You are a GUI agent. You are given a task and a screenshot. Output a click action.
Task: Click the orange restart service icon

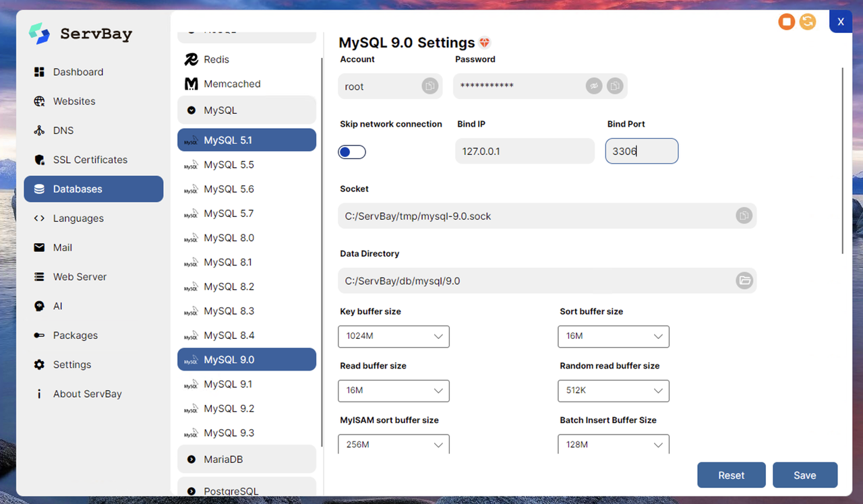[808, 22]
